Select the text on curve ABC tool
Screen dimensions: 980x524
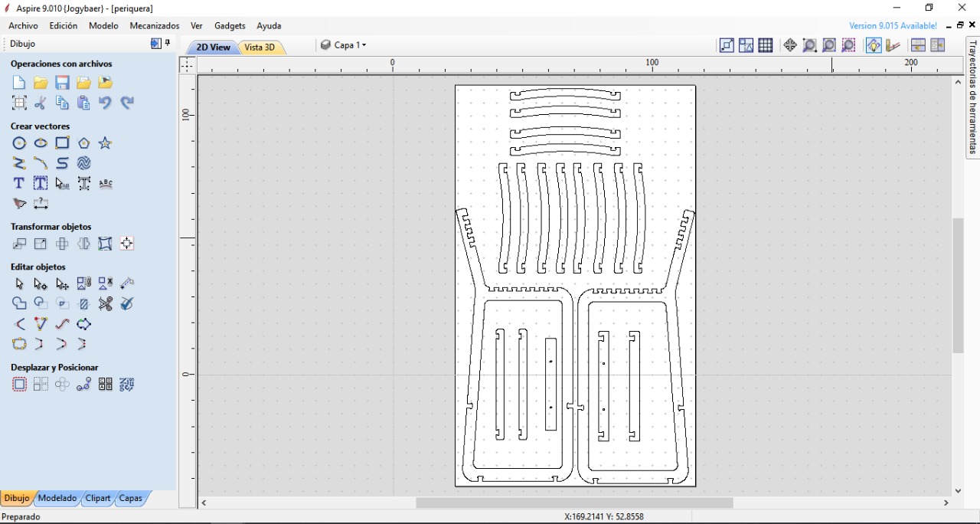click(x=106, y=183)
